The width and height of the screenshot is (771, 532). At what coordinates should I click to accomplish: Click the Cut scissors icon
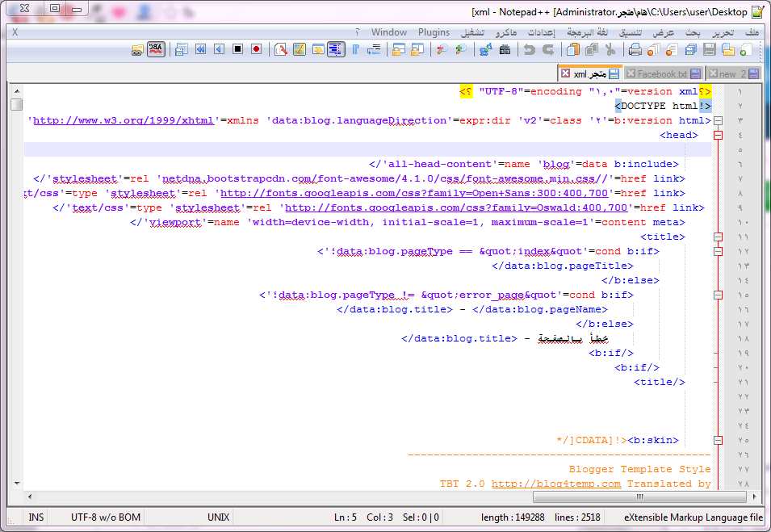[x=610, y=49]
